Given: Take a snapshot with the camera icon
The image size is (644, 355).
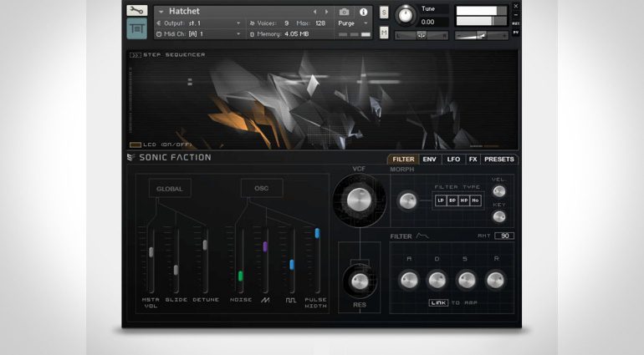Looking at the screenshot, I should (344, 12).
